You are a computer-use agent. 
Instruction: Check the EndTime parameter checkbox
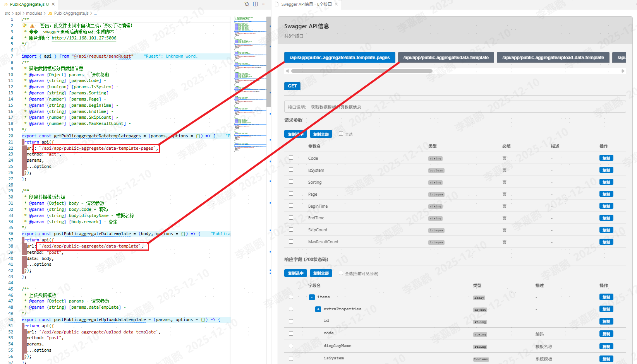tap(291, 218)
